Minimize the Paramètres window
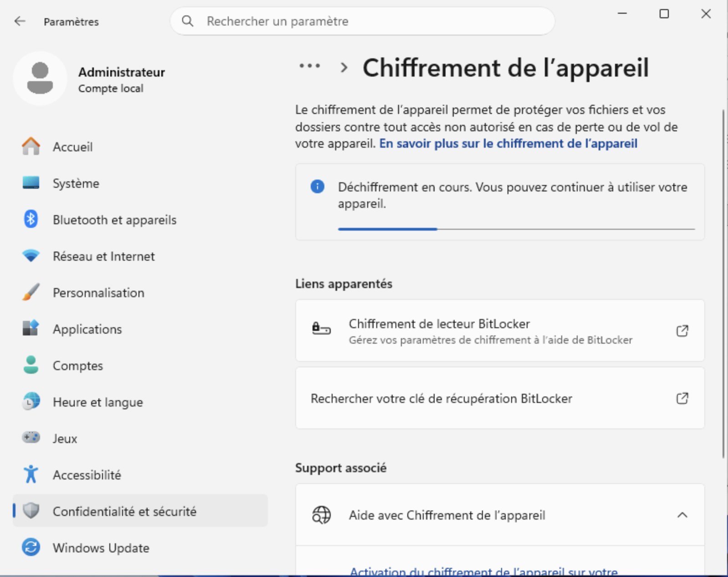The height and width of the screenshot is (577, 728). pos(622,14)
